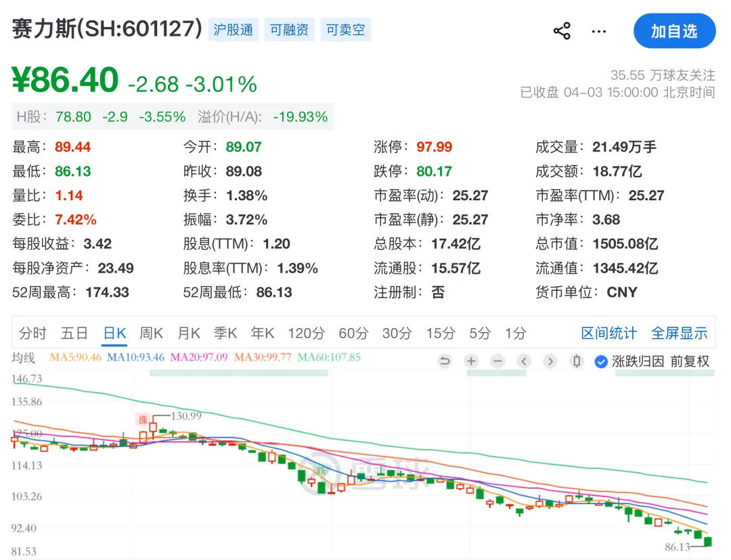The width and height of the screenshot is (731, 560).
Task: Click the 货币单位 value CNY
Action: click(622, 292)
